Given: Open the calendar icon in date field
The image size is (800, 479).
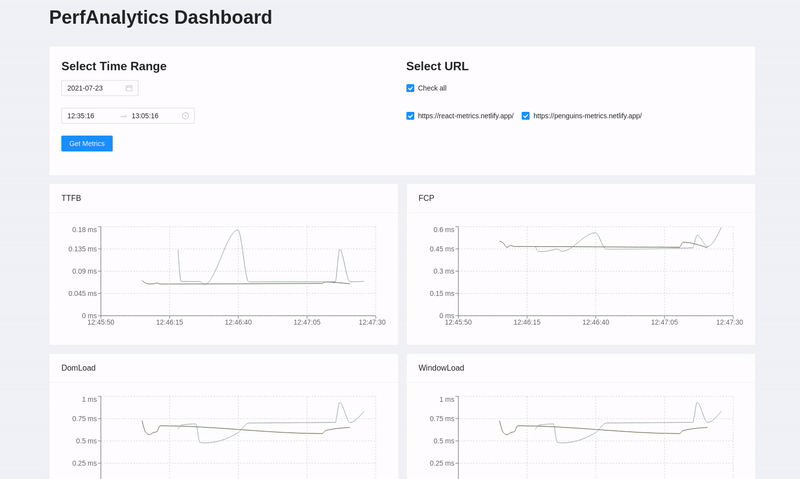Looking at the screenshot, I should [129, 88].
